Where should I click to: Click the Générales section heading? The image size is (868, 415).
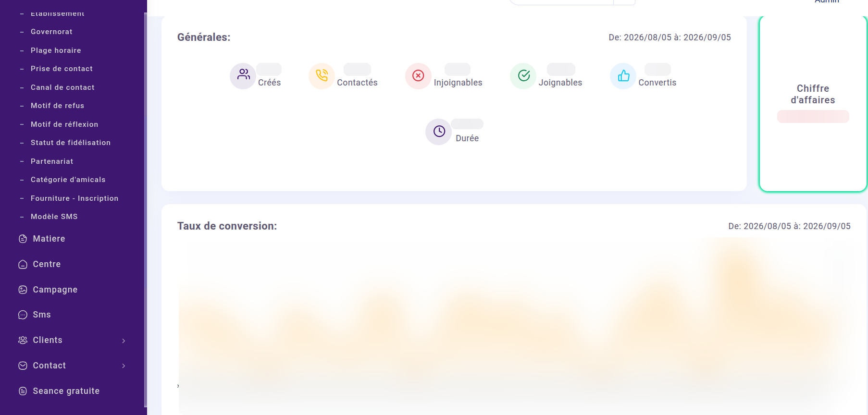(x=204, y=37)
